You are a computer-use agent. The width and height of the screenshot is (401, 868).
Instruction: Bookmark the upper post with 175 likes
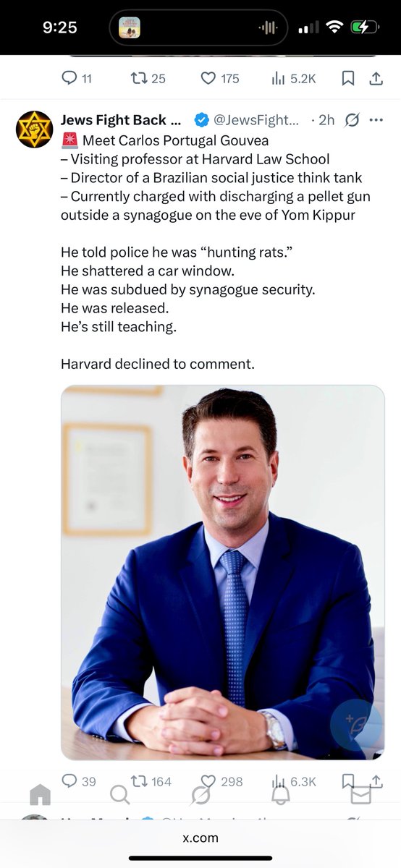click(x=347, y=79)
